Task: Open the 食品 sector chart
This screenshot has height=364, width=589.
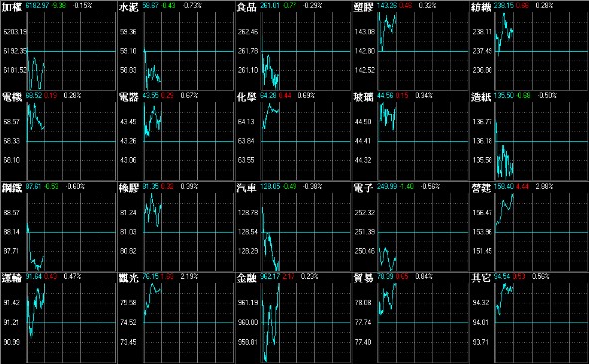Action: [293, 46]
